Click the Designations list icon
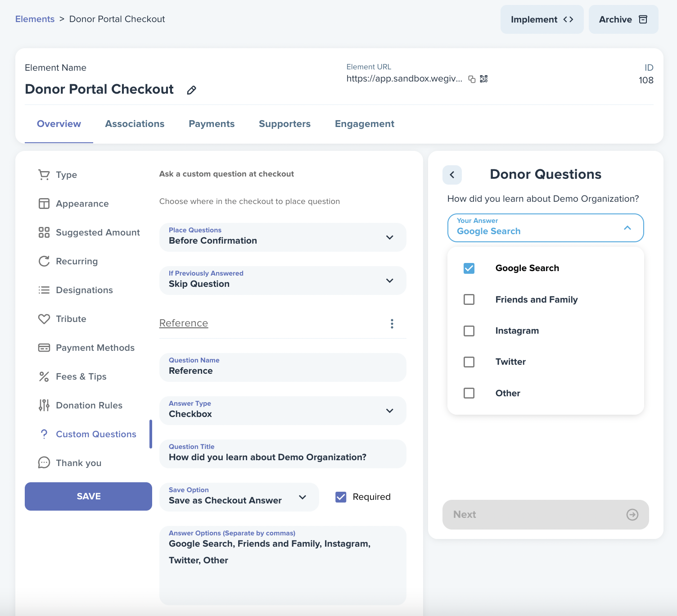Image resolution: width=677 pixels, height=616 pixels. tap(44, 290)
